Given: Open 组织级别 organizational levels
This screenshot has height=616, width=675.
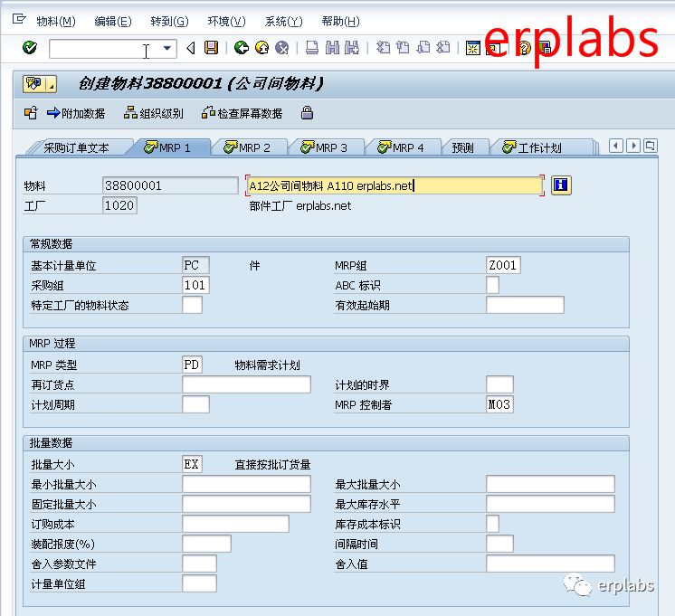Looking at the screenshot, I should tap(154, 113).
